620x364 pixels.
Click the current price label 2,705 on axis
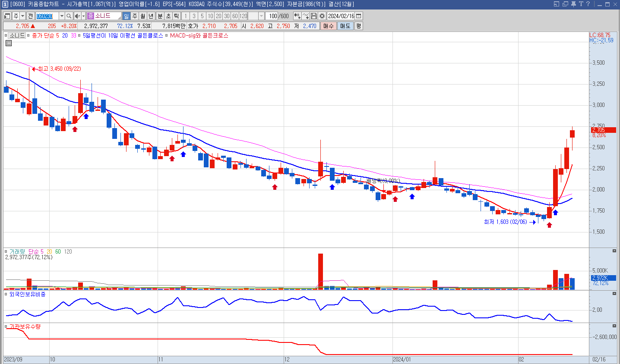[x=604, y=130]
